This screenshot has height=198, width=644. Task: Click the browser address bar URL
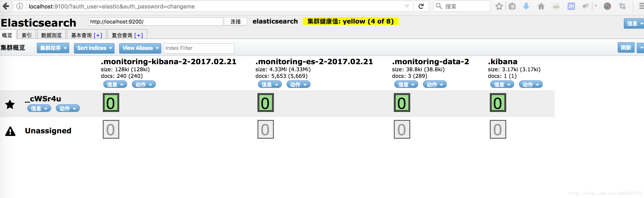coord(111,6)
